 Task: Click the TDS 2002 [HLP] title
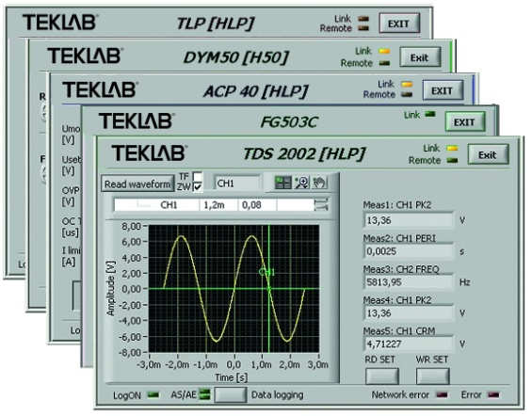[304, 154]
